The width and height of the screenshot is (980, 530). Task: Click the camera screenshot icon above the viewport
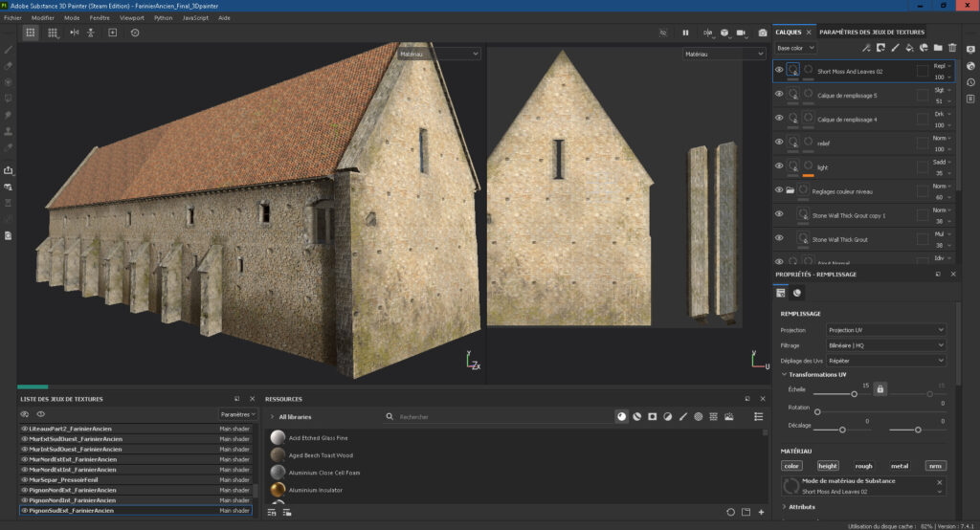tap(763, 33)
